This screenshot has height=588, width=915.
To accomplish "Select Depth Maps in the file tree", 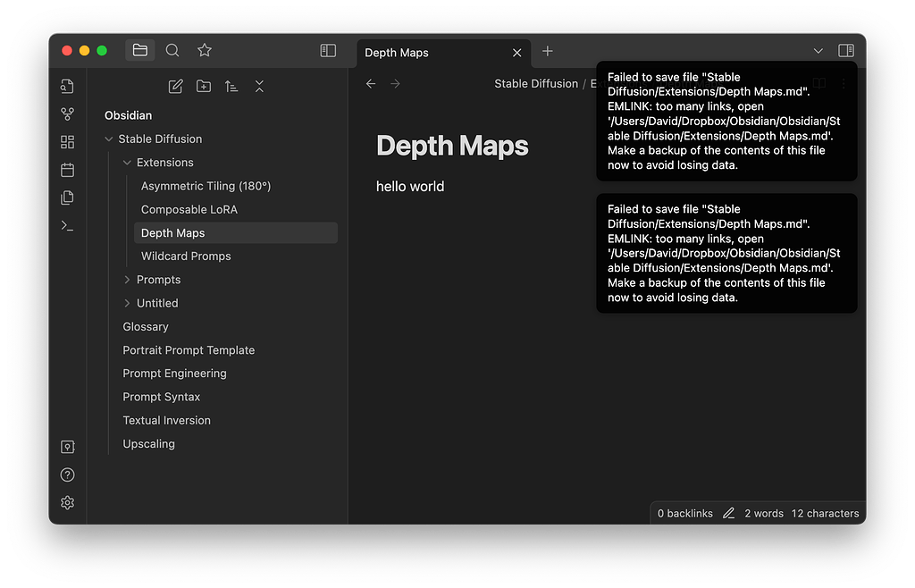I will pyautogui.click(x=236, y=232).
